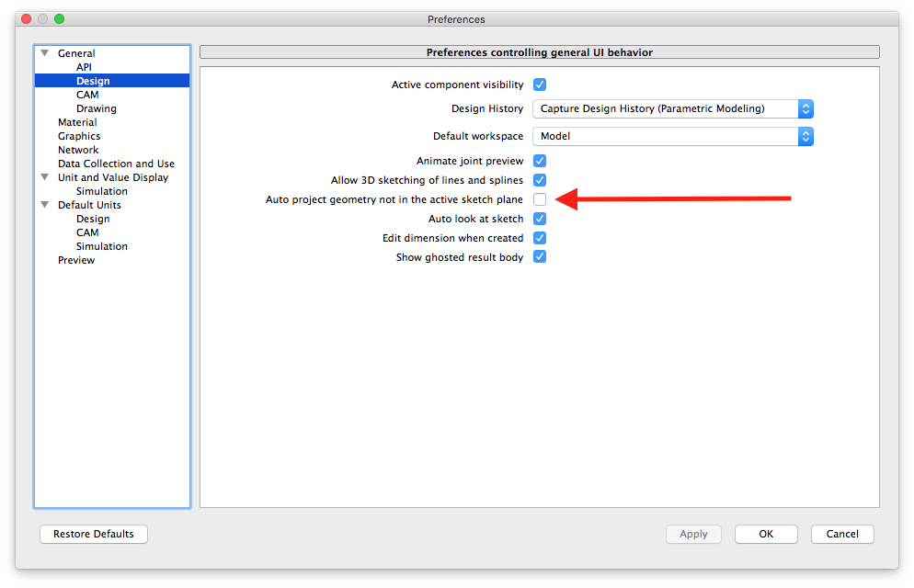Open Preview preferences
Screen dimensions: 914x588
pyautogui.click(x=75, y=260)
